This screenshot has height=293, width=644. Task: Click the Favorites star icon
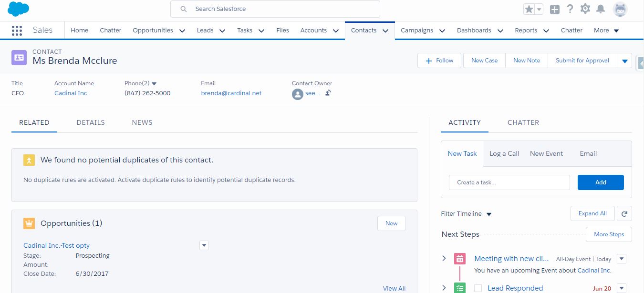(529, 9)
